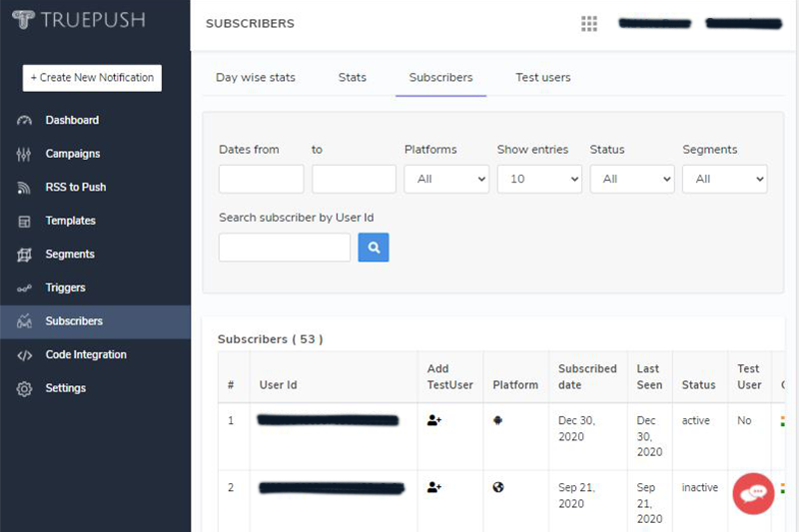Image resolution: width=799 pixels, height=532 pixels.
Task: Click the Subscribers icon in sidebar
Action: (x=24, y=321)
